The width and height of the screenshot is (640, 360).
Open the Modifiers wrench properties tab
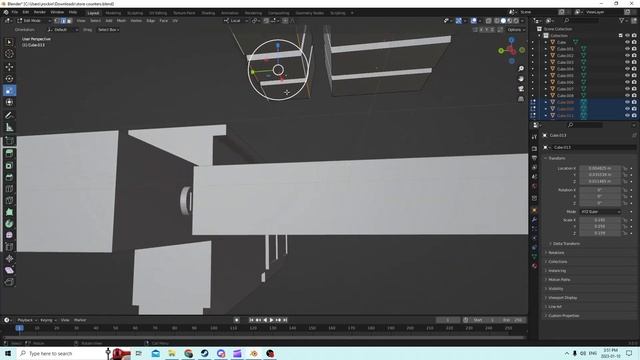(534, 220)
